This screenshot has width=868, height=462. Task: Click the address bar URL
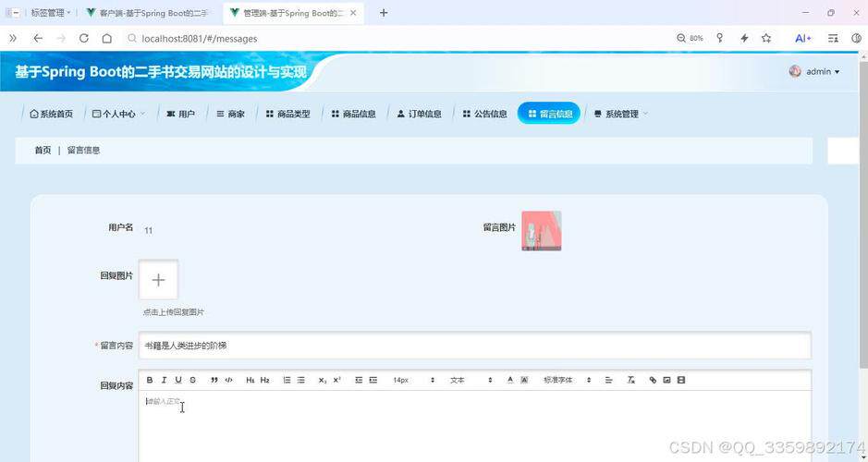[x=200, y=39]
